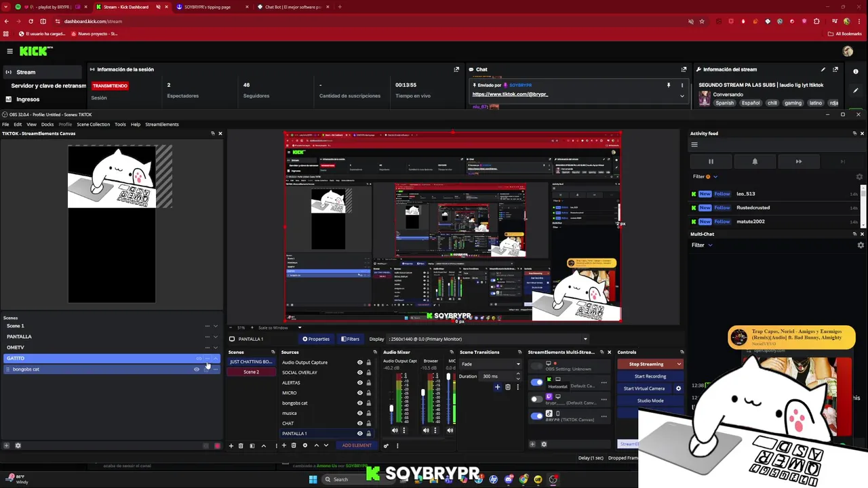Adjust the Audio Output Capture volume slider
Screen dimensions: 868x488
coord(391,409)
